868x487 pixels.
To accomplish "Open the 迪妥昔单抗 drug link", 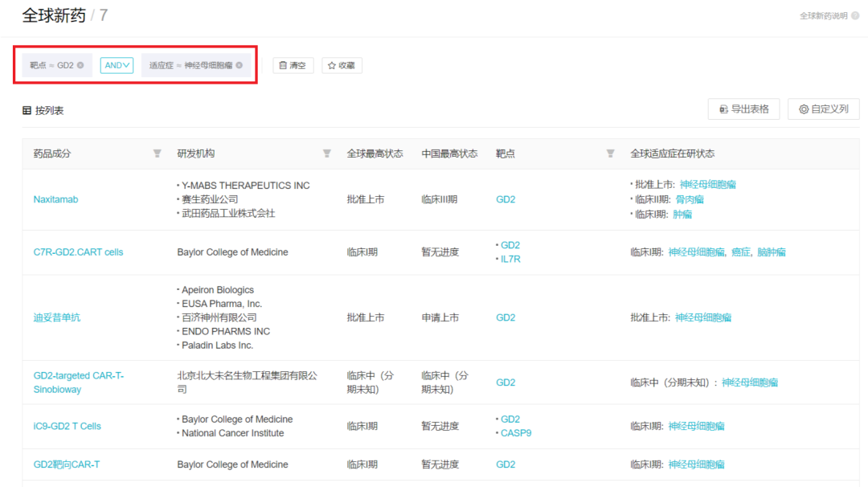I will (x=57, y=317).
